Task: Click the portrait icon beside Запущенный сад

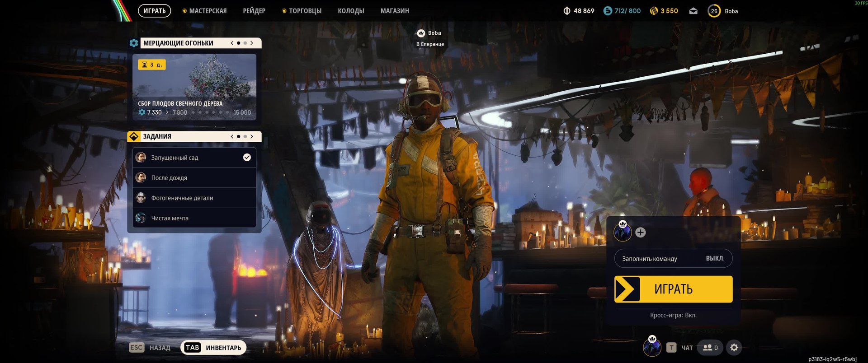Action: (141, 157)
